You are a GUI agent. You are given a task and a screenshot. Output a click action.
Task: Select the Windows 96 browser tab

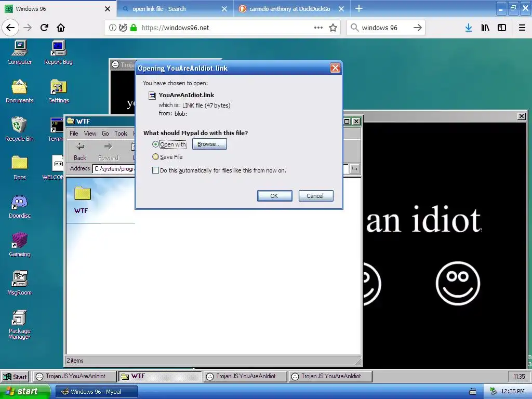[x=58, y=9]
